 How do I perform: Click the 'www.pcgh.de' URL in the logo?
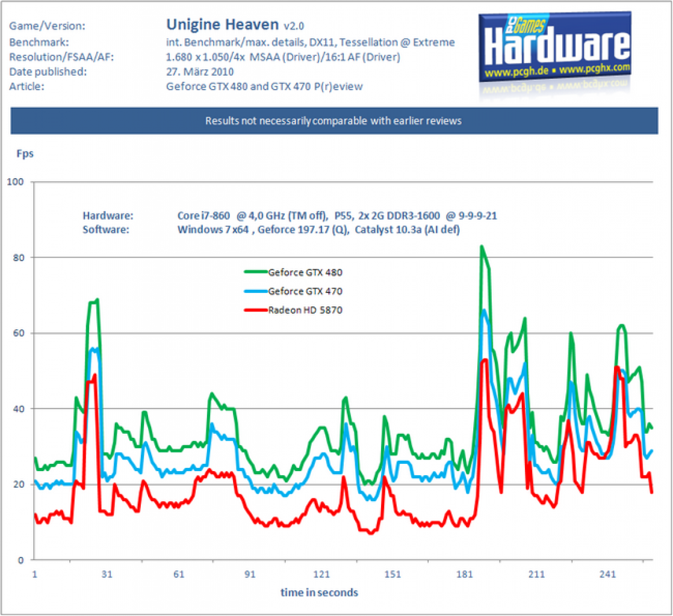(516, 72)
